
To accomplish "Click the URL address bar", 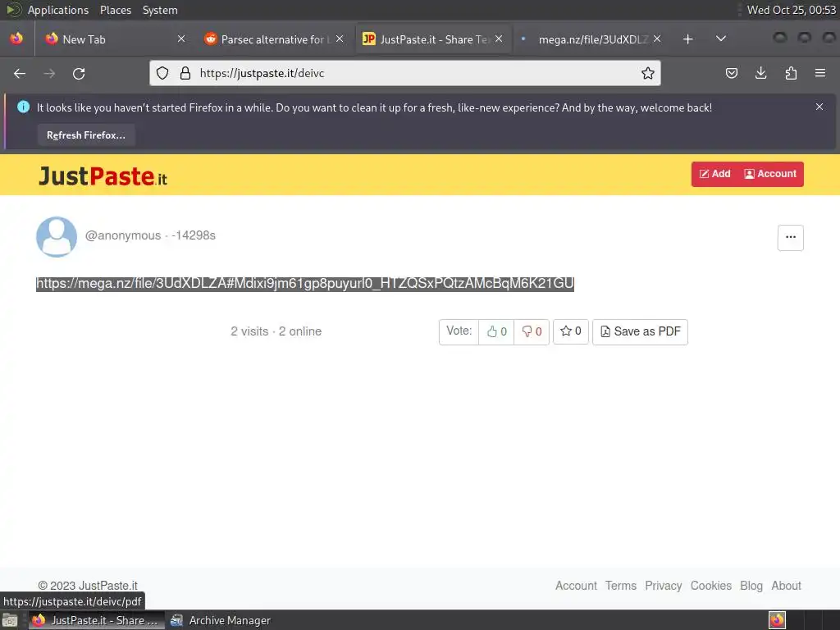I will point(405,73).
